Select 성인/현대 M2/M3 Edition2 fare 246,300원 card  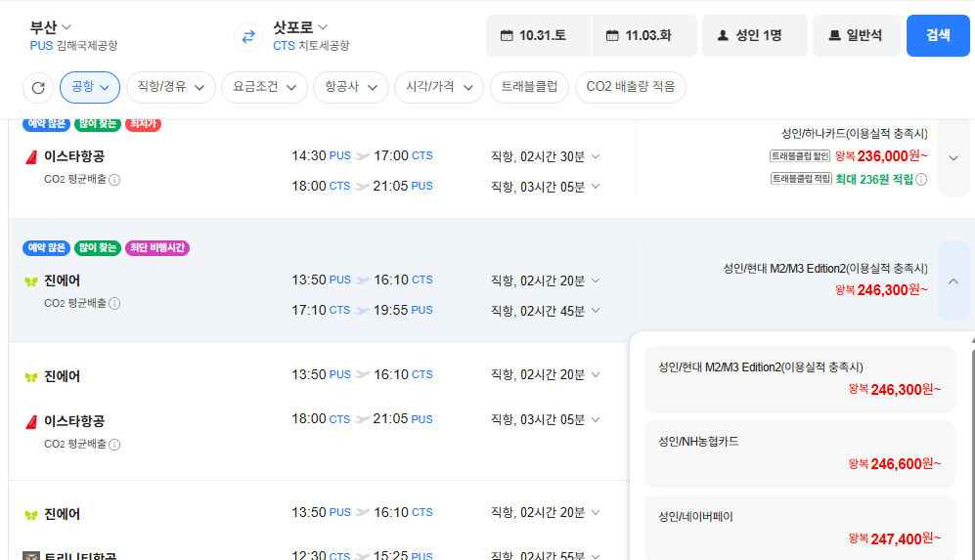click(x=800, y=379)
